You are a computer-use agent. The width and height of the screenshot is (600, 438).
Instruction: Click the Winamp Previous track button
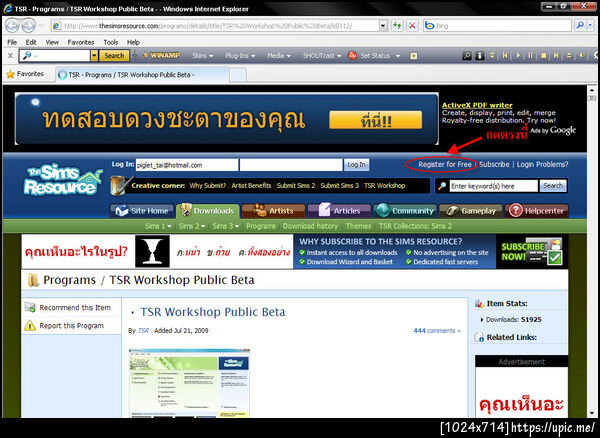(505, 56)
